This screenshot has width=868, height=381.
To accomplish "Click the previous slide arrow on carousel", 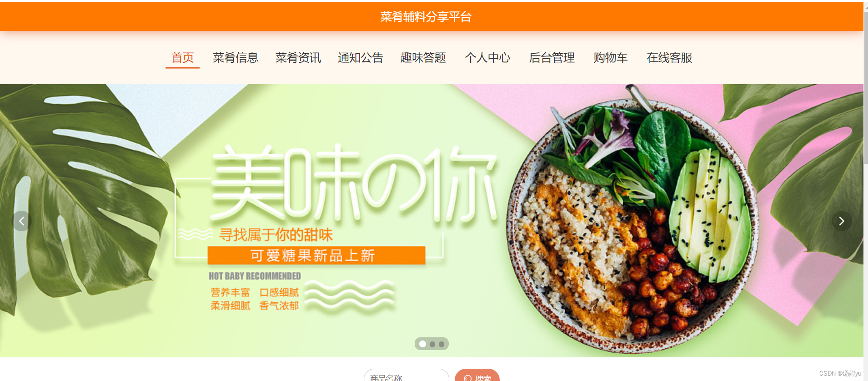I will tap(22, 221).
